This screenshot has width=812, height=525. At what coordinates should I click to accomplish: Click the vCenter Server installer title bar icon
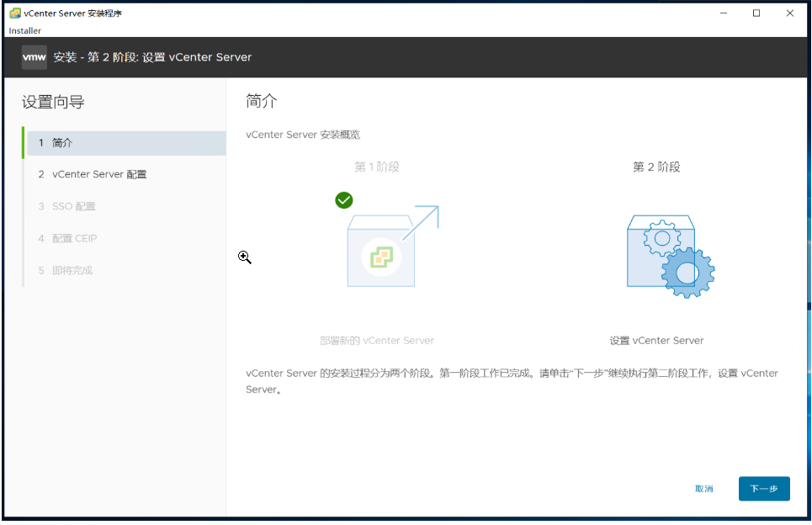click(x=15, y=13)
